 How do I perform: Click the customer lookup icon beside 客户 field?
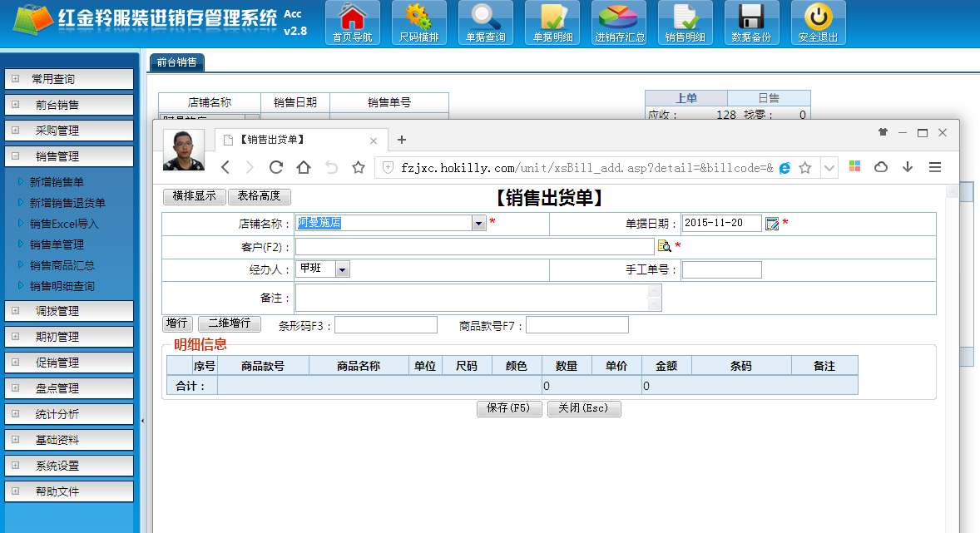(664, 246)
